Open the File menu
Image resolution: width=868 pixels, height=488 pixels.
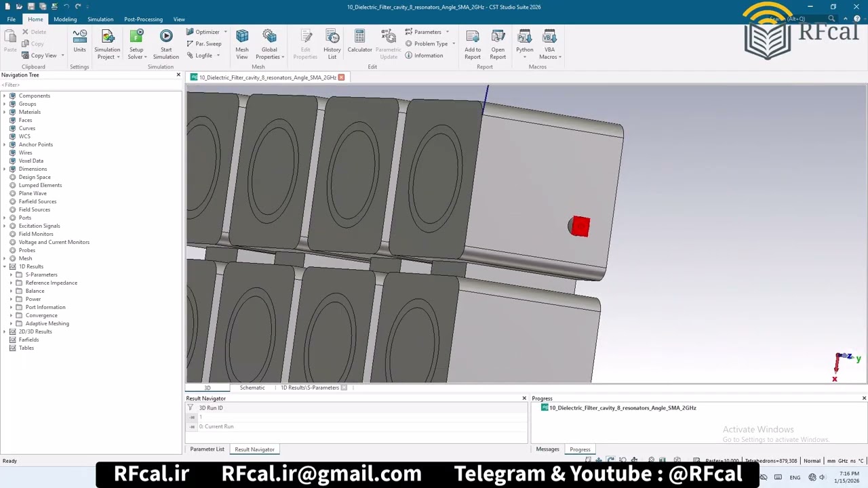12,19
